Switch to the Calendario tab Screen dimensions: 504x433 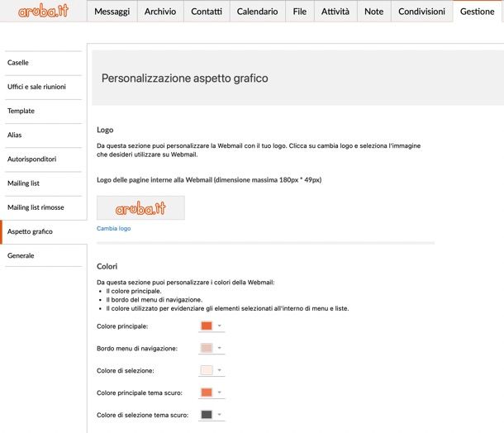[x=257, y=12]
